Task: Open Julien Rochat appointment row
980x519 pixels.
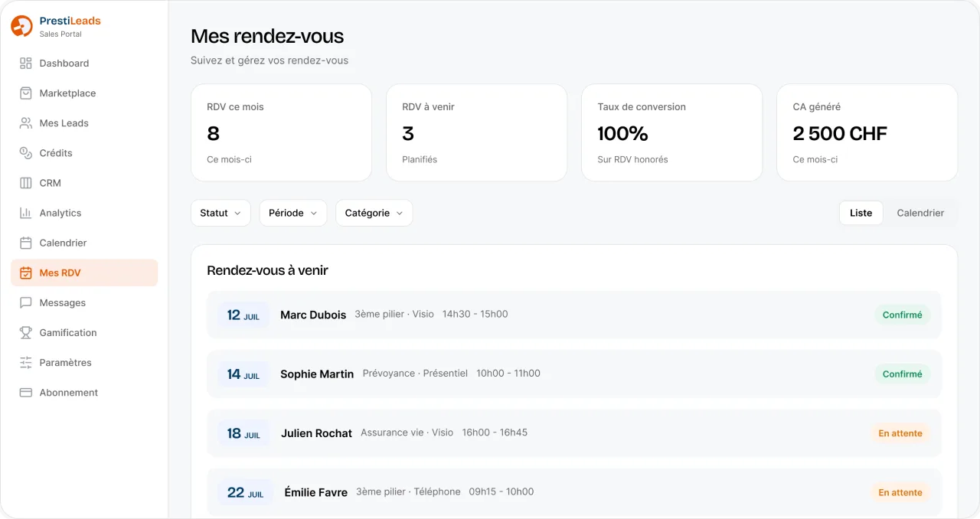Action: click(574, 433)
